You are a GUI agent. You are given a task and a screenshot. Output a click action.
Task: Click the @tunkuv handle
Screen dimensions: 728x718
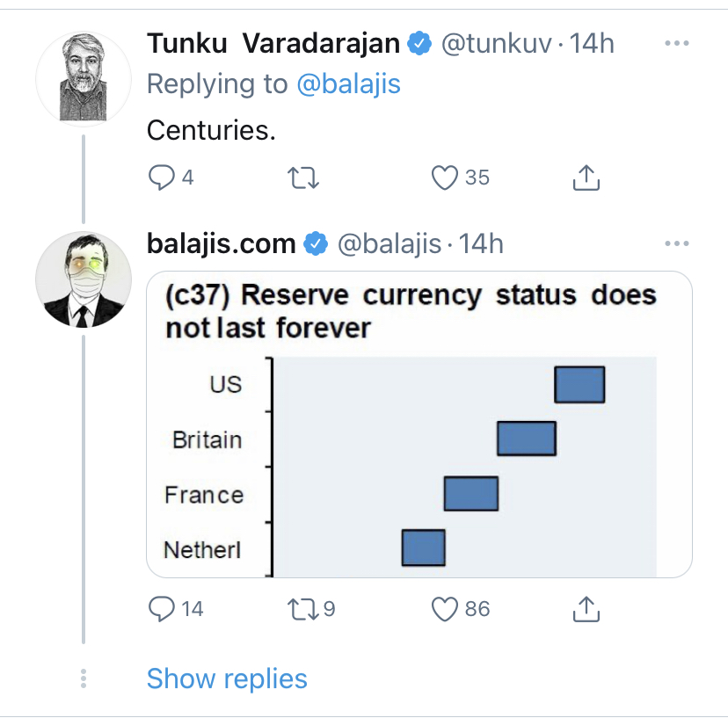click(496, 44)
